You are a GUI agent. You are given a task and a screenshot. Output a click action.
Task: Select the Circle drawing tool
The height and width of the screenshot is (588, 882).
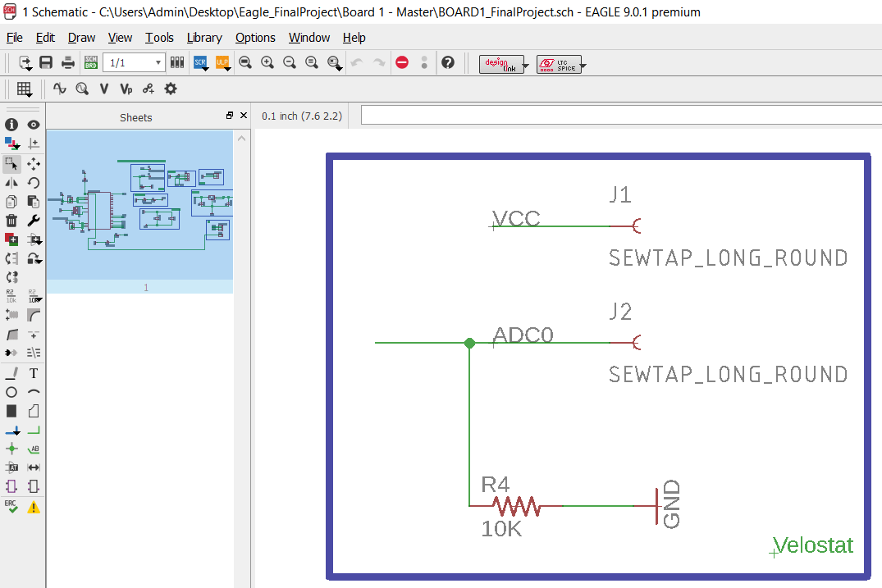[x=11, y=392]
